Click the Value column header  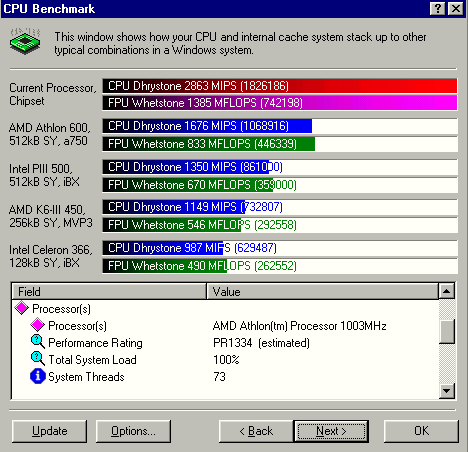(322, 292)
